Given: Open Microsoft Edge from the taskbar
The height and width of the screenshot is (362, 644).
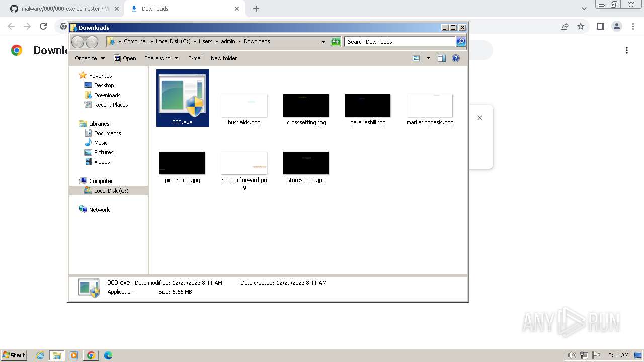Looking at the screenshot, I should coord(108,355).
